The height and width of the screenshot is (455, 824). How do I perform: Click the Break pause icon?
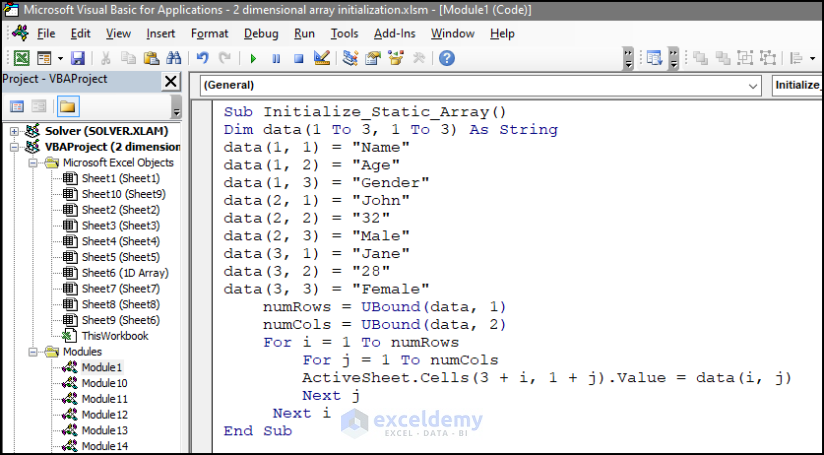pos(276,58)
